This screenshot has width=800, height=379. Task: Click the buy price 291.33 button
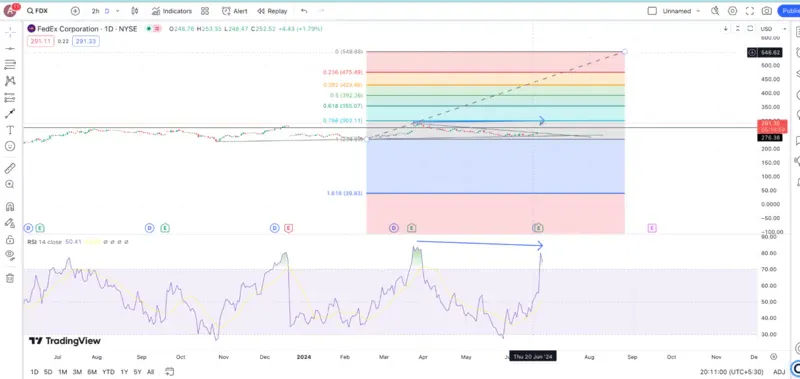click(86, 41)
